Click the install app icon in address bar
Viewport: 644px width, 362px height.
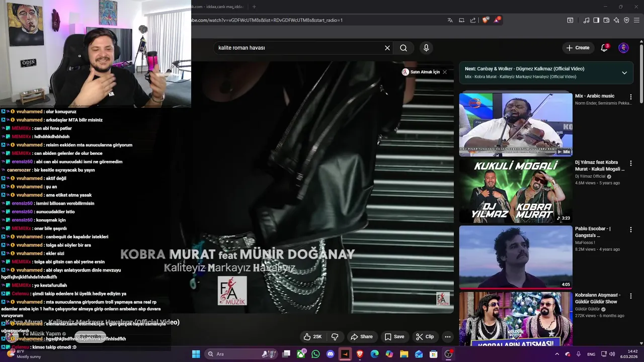(461, 20)
